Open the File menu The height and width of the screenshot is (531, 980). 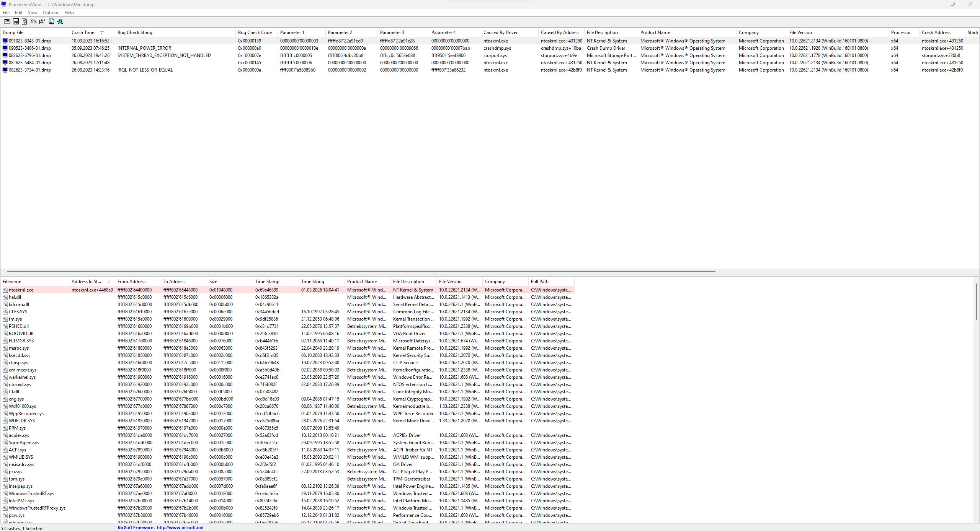[x=6, y=12]
